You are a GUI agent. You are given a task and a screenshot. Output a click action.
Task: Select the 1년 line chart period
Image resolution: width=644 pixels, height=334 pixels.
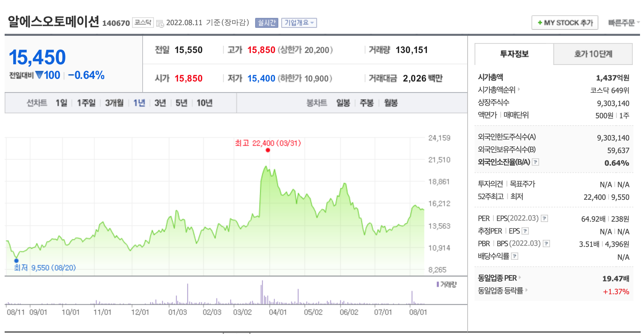[x=139, y=103]
